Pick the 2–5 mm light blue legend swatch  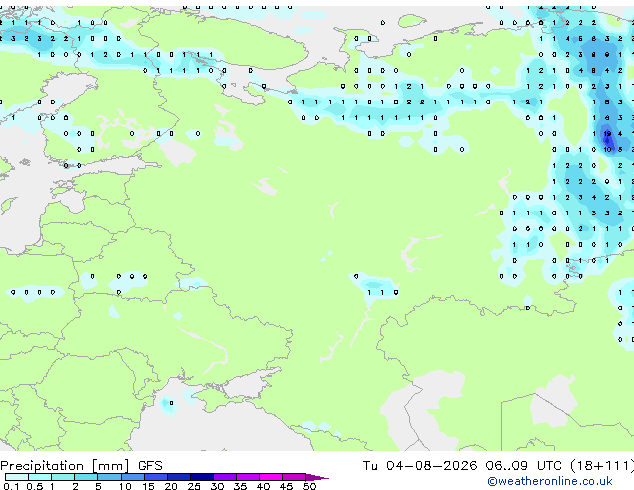(86, 477)
